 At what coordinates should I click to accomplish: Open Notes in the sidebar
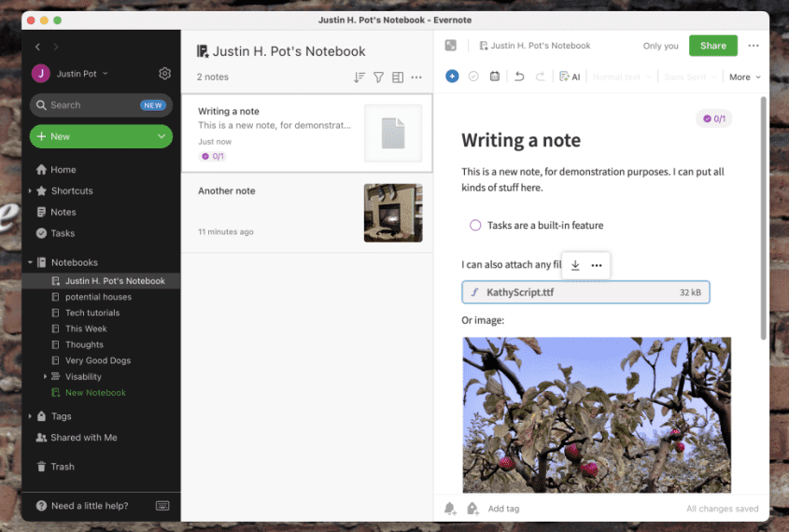coord(56,212)
